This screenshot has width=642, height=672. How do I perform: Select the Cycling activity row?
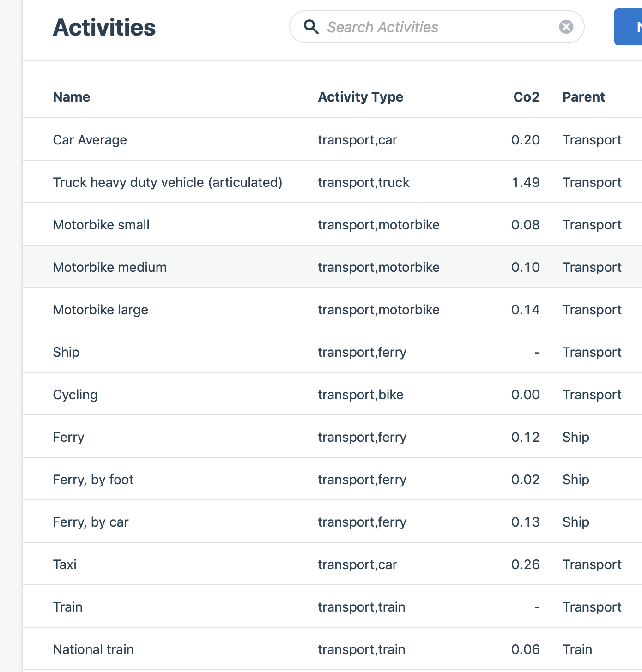click(333, 394)
